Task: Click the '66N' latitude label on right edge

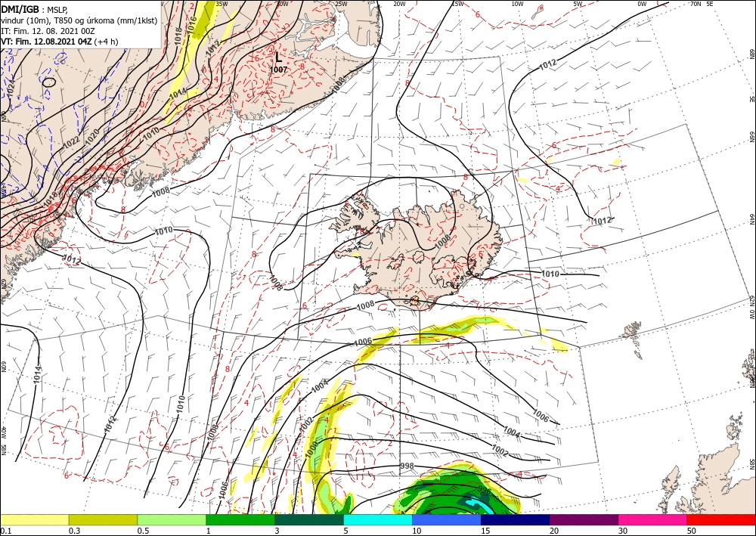Action: click(x=752, y=138)
